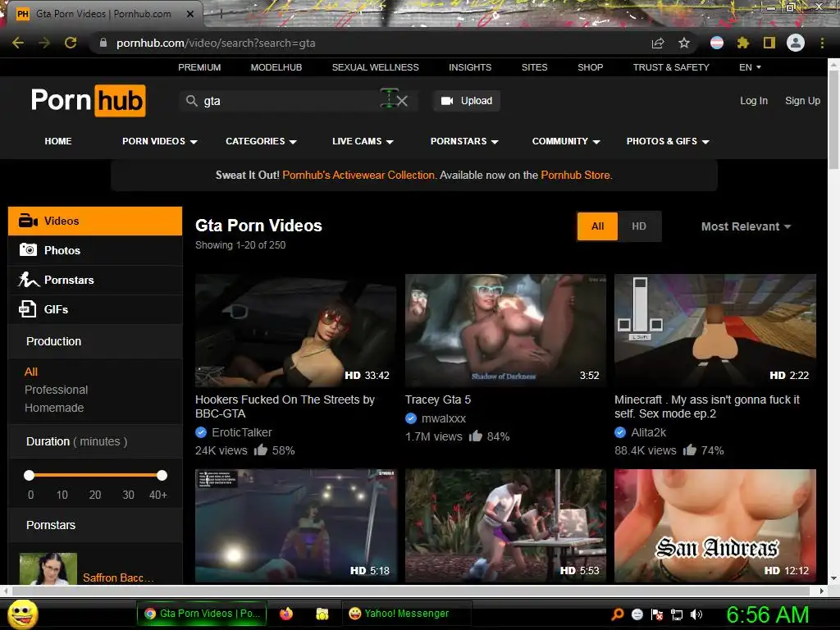Open Trust & Safety in top bar
Viewport: 840px width, 630px height.
pos(671,67)
